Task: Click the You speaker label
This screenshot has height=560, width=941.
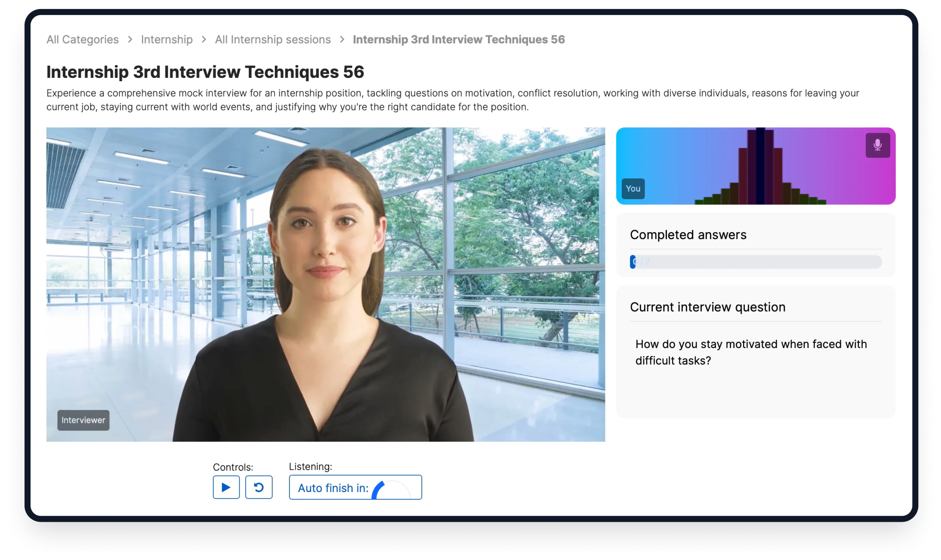Action: 632,188
